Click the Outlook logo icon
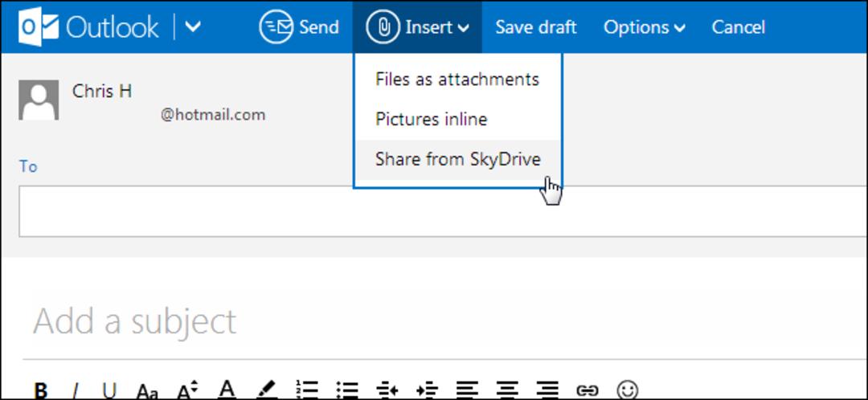Viewport: 868px width, 400px height. click(39, 27)
